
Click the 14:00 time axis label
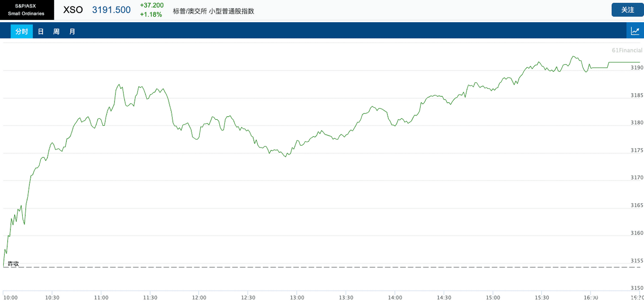[x=395, y=297]
